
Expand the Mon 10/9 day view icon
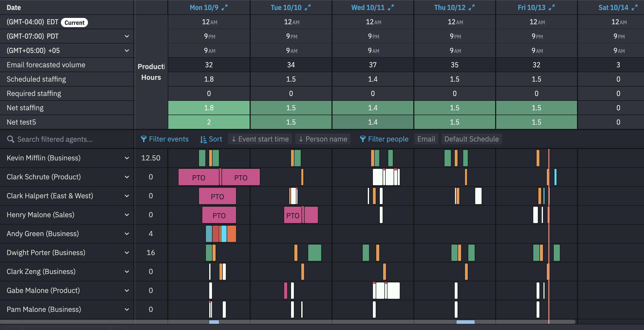(224, 8)
